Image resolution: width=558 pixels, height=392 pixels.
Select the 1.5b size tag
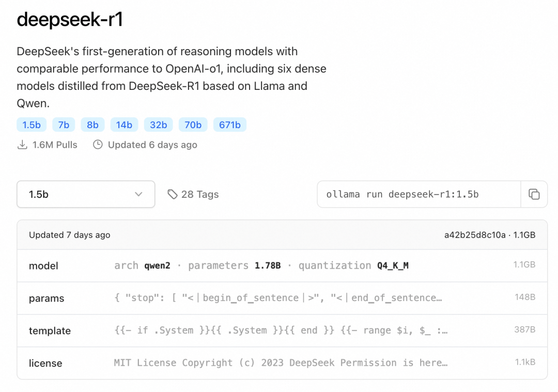32,124
